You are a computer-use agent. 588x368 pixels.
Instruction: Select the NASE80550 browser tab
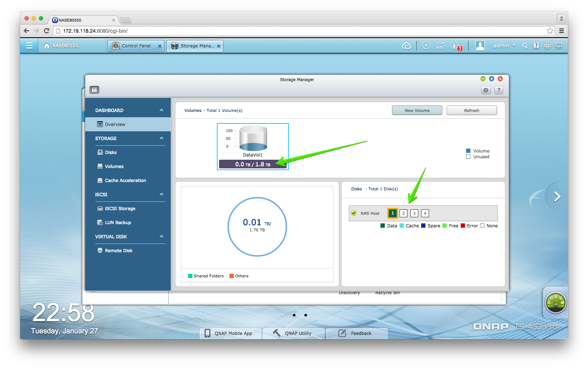click(x=84, y=20)
